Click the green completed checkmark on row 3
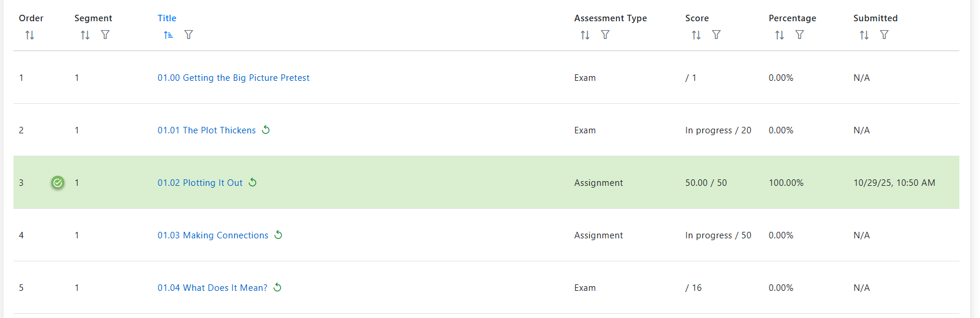 [x=58, y=183]
